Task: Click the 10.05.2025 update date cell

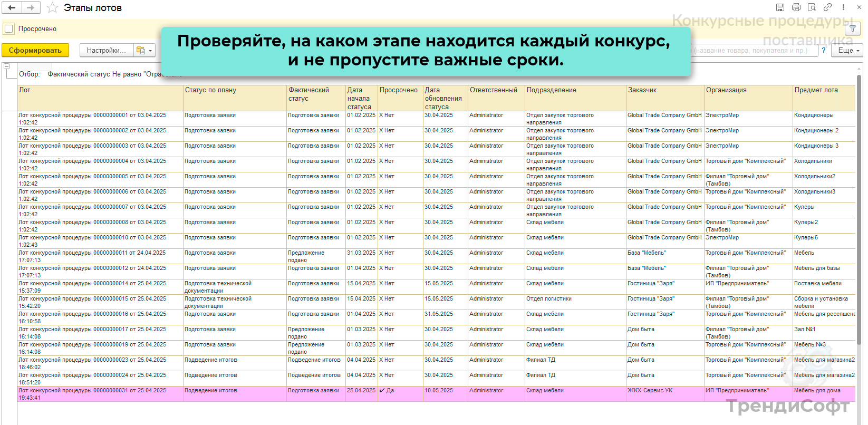Action: click(x=445, y=394)
